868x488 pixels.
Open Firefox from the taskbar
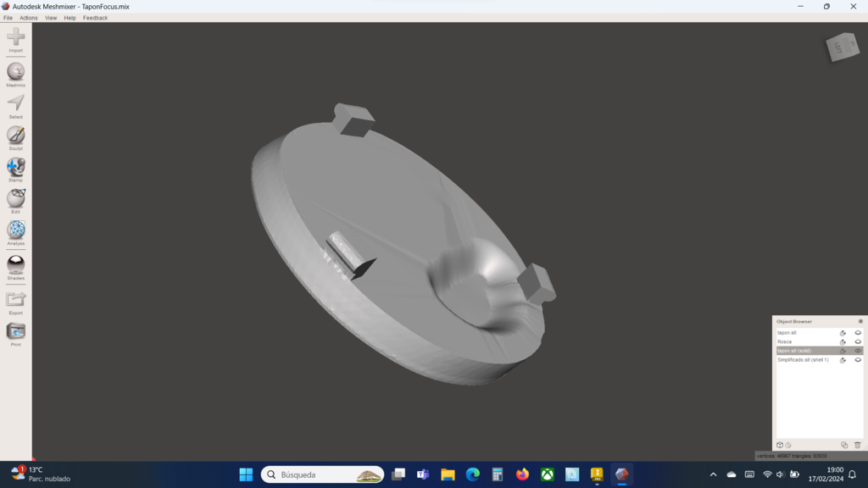[522, 474]
